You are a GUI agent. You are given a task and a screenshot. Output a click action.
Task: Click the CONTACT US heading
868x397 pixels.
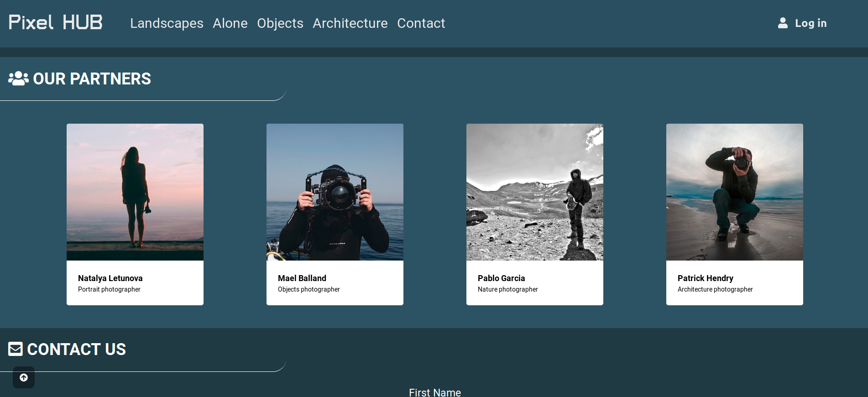click(x=77, y=350)
